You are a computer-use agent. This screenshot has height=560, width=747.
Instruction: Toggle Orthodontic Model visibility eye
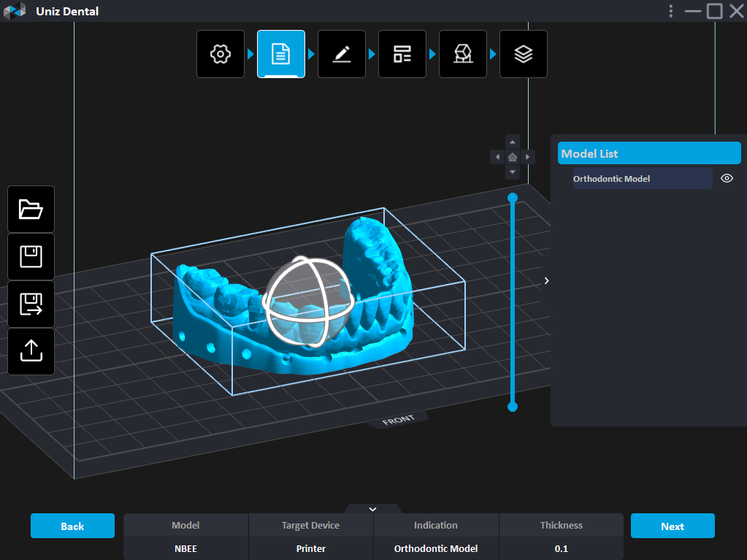point(727,178)
